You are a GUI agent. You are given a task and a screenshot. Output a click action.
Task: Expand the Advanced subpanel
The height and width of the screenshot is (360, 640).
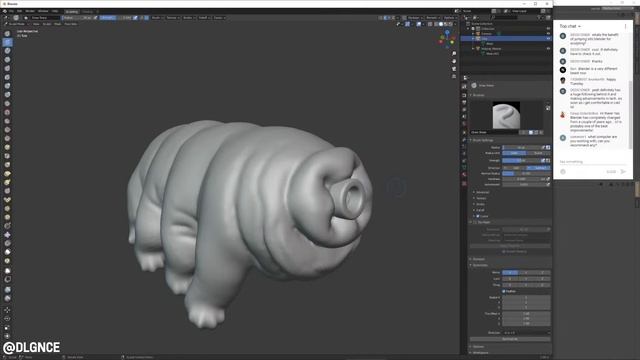481,192
